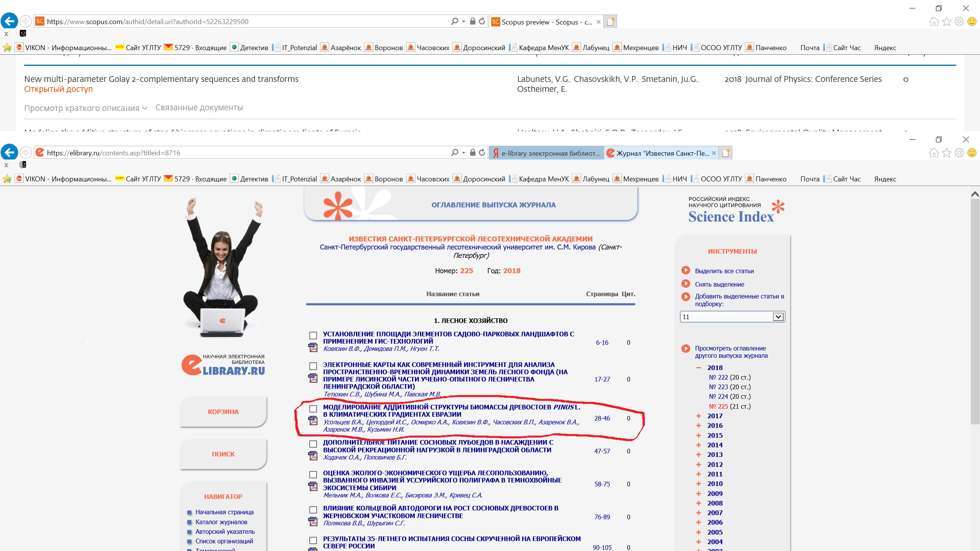Click the back arrow in the elibrary browser window
Viewport: 980px width, 551px height.
(x=9, y=153)
